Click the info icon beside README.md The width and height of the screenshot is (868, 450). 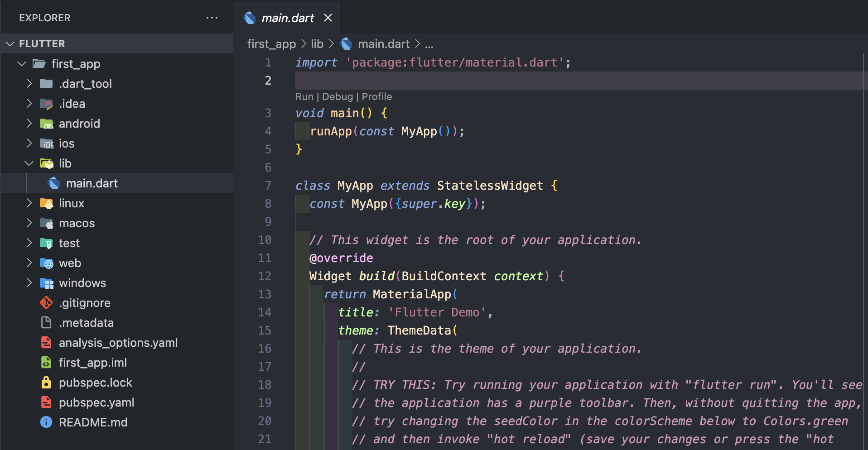click(x=46, y=422)
